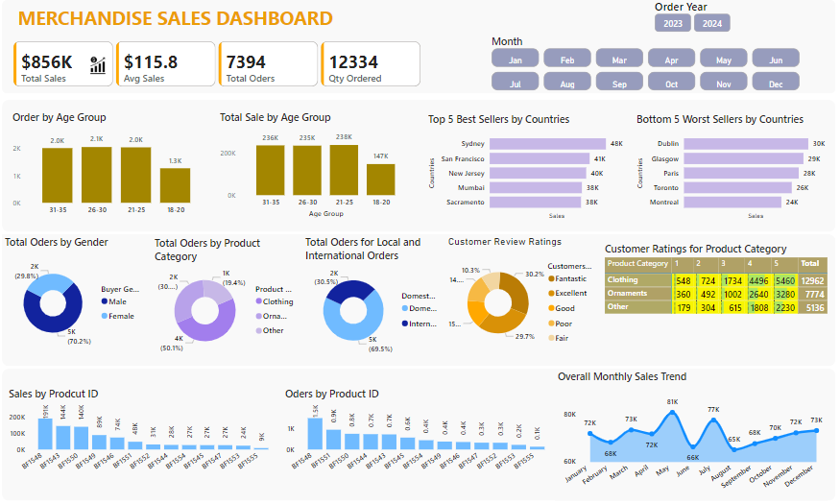840x504 pixels.
Task: Click the $856K Total Sales value
Action: pyautogui.click(x=47, y=62)
